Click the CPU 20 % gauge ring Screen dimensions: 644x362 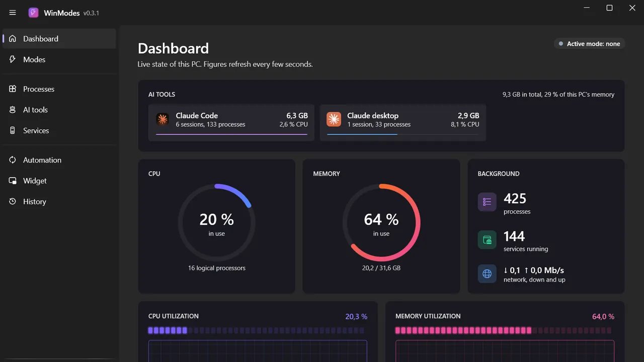217,222
